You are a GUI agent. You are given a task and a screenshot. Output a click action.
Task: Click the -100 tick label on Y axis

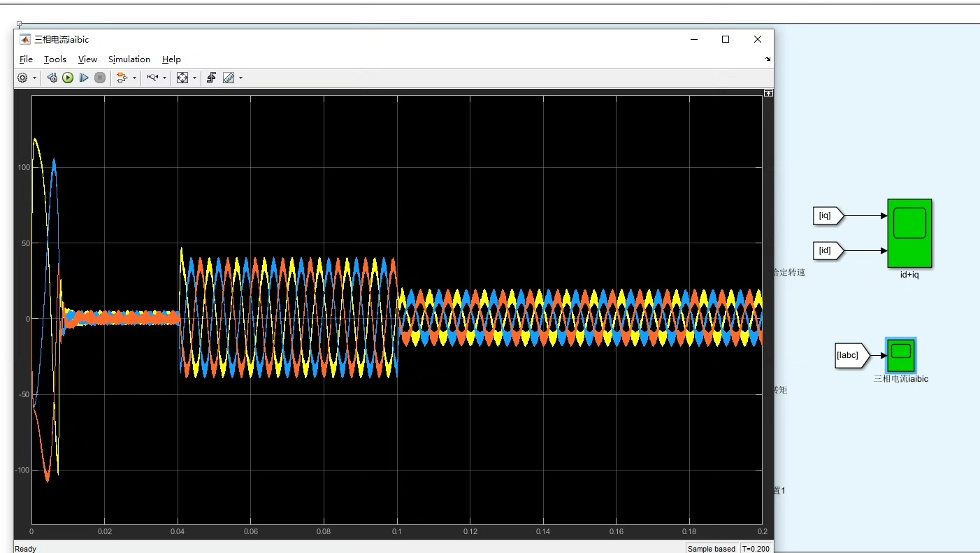(x=22, y=470)
